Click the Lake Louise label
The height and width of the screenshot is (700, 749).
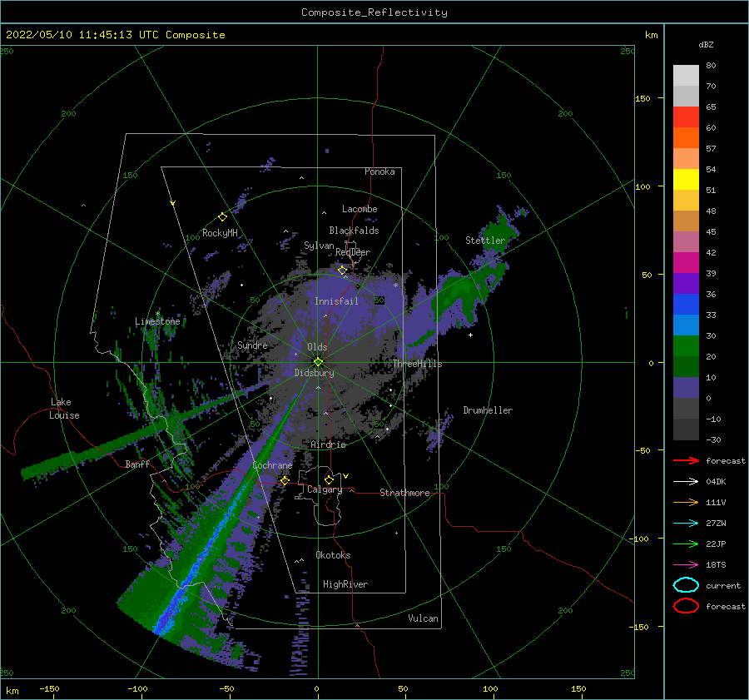pyautogui.click(x=64, y=409)
